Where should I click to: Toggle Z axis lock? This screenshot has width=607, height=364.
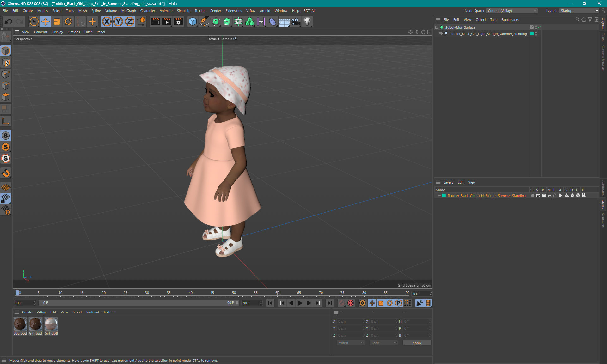coord(130,21)
